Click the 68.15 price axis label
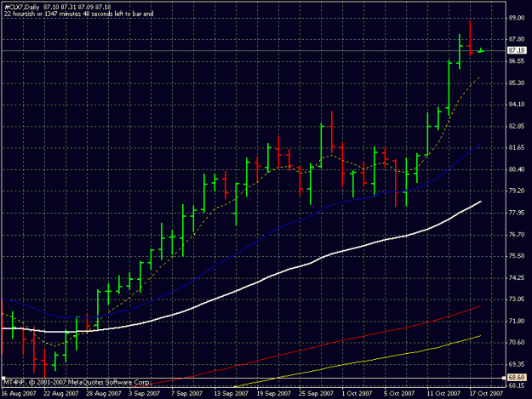Screen dimensions: 532x399 [x=517, y=385]
